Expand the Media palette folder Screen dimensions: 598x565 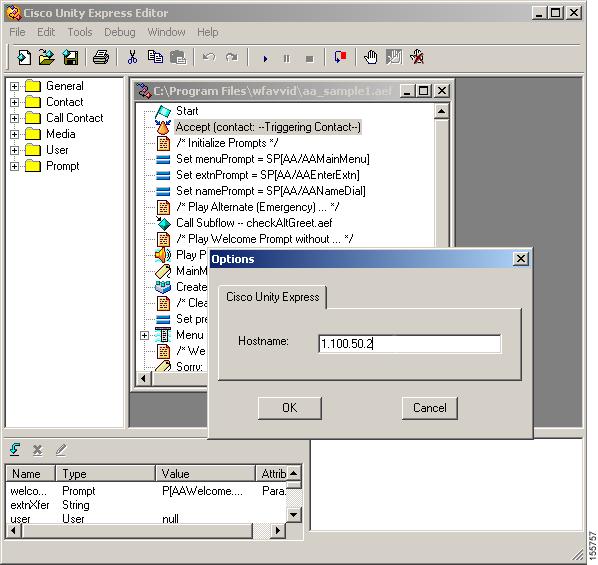point(14,134)
